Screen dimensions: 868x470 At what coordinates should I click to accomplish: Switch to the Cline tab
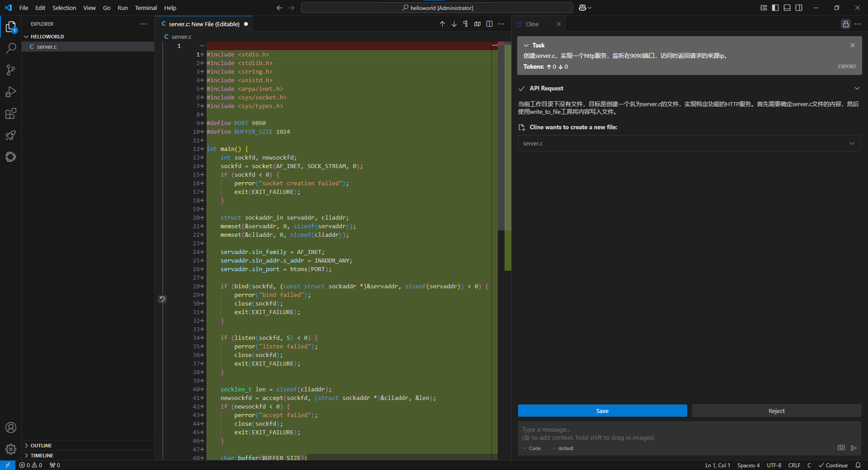pyautogui.click(x=532, y=24)
